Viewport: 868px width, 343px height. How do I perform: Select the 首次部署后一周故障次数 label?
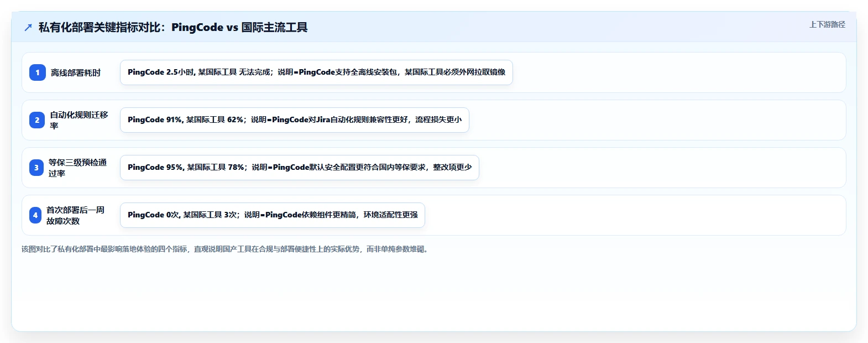click(75, 215)
